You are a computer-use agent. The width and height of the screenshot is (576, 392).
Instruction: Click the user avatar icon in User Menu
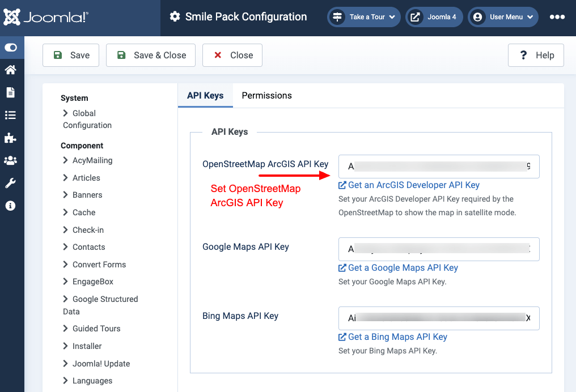(477, 17)
